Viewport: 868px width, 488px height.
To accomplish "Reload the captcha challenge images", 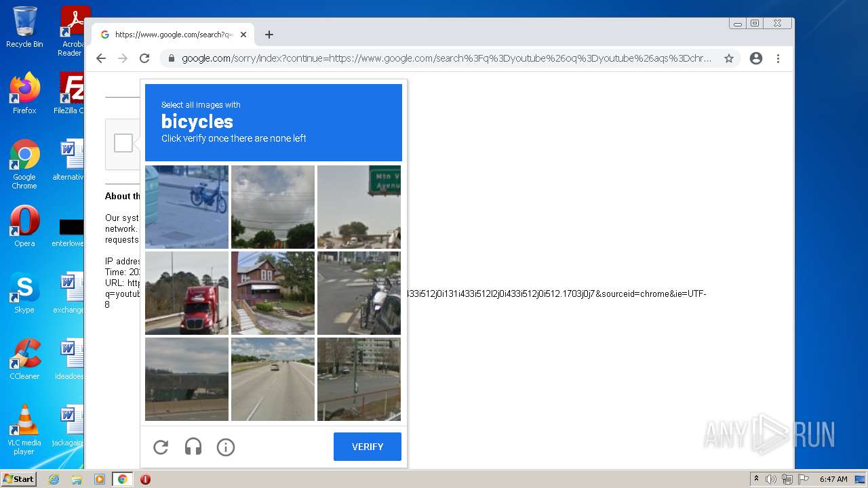I will [161, 447].
